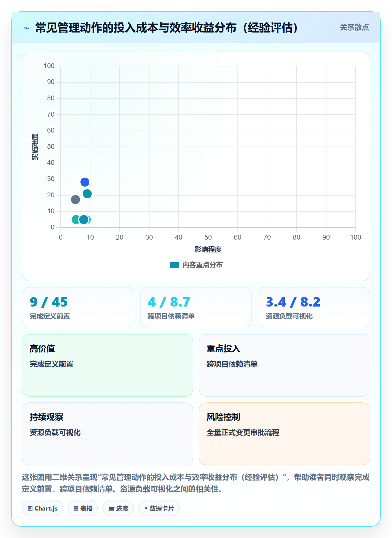Image resolution: width=392 pixels, height=538 pixels.
Task: Select the 4 / 8.7 metric value
Action: pos(169,302)
